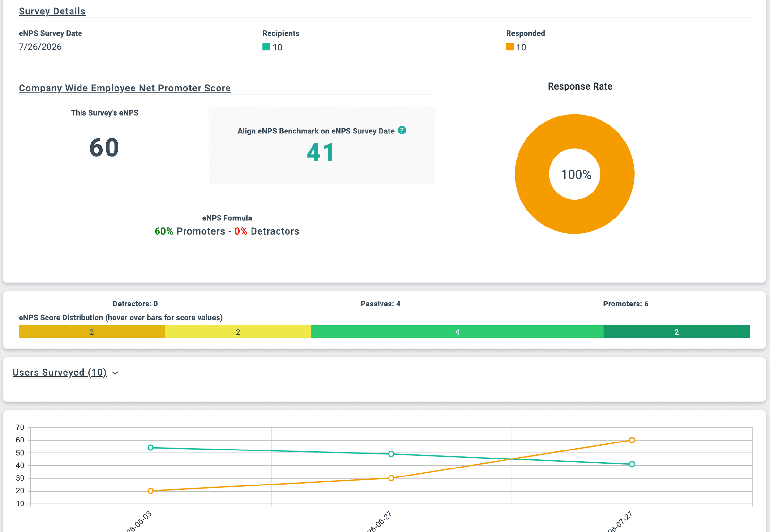Click the 'Recipients' label
770x532 pixels.
click(281, 33)
